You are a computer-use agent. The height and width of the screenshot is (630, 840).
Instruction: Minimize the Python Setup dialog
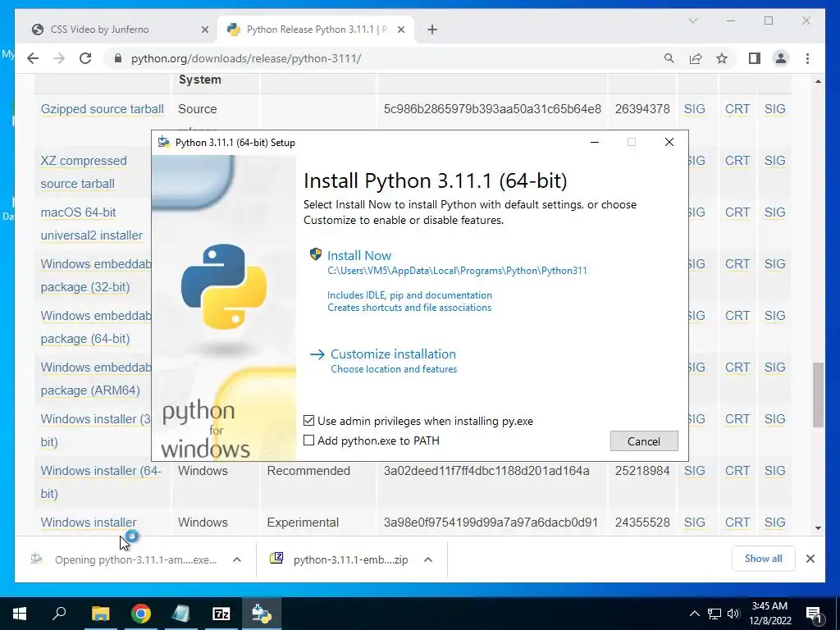pos(595,142)
